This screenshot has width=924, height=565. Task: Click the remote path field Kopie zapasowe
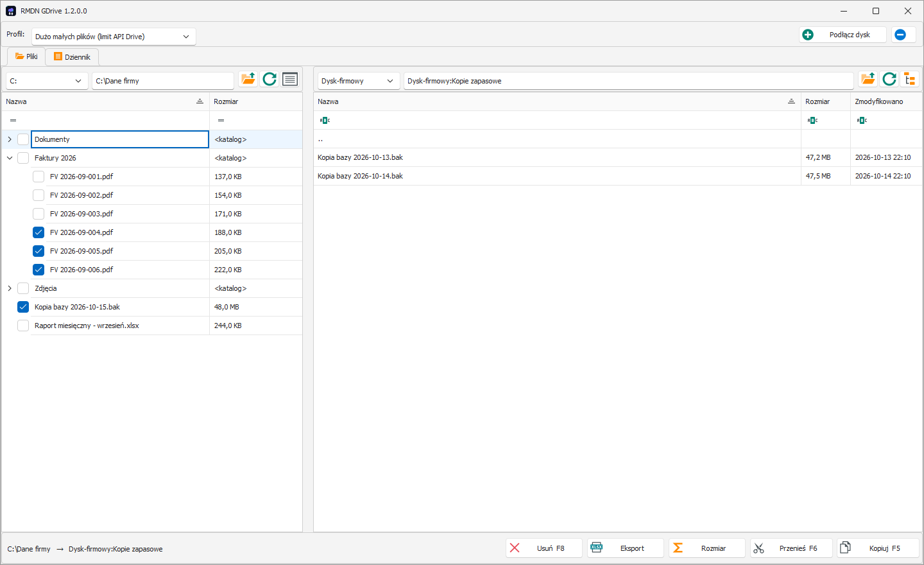pyautogui.click(x=629, y=81)
